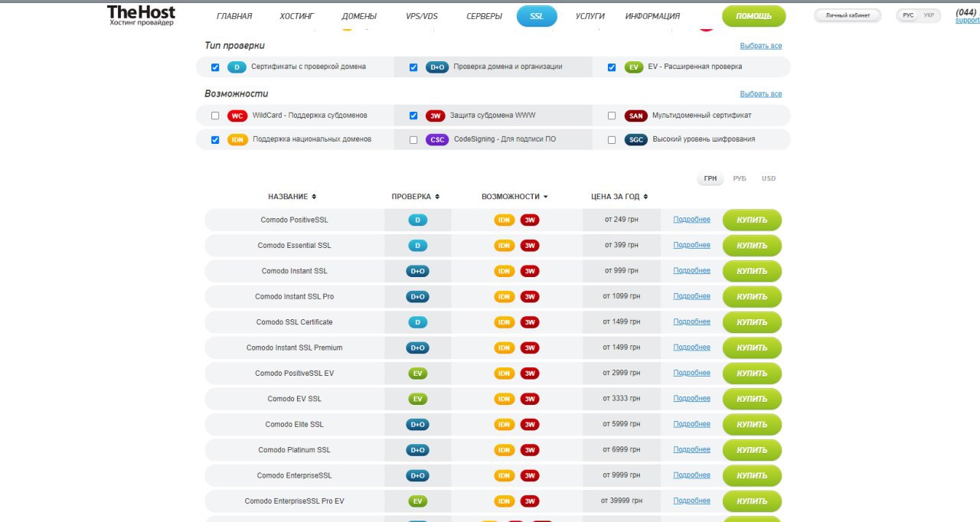The height and width of the screenshot is (522, 980).
Task: View details for Comodo Essential SSL
Action: coord(691,245)
